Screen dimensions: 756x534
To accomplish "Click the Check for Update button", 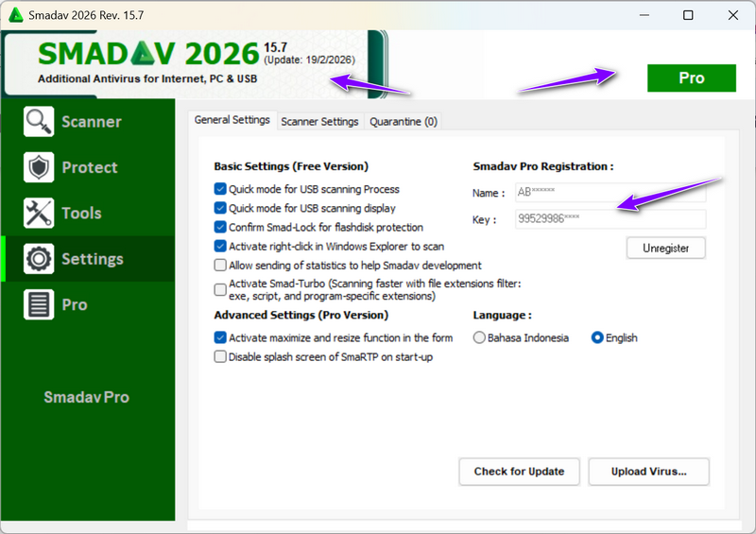I will tap(519, 472).
